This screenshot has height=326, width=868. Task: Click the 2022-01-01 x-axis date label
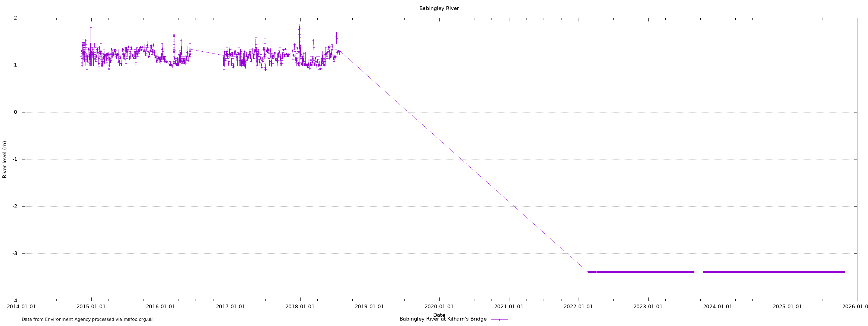[x=578, y=307]
